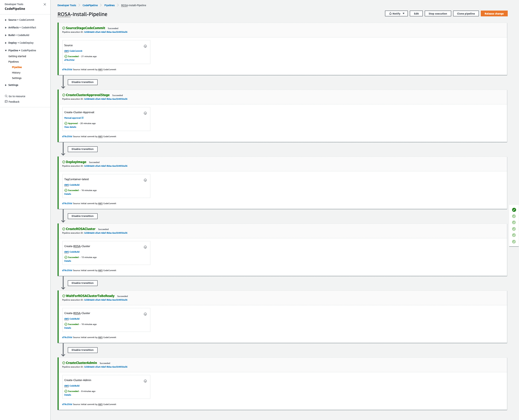
Task: Click info icon in CreateROSACluster stage action card
Action: (x=145, y=247)
